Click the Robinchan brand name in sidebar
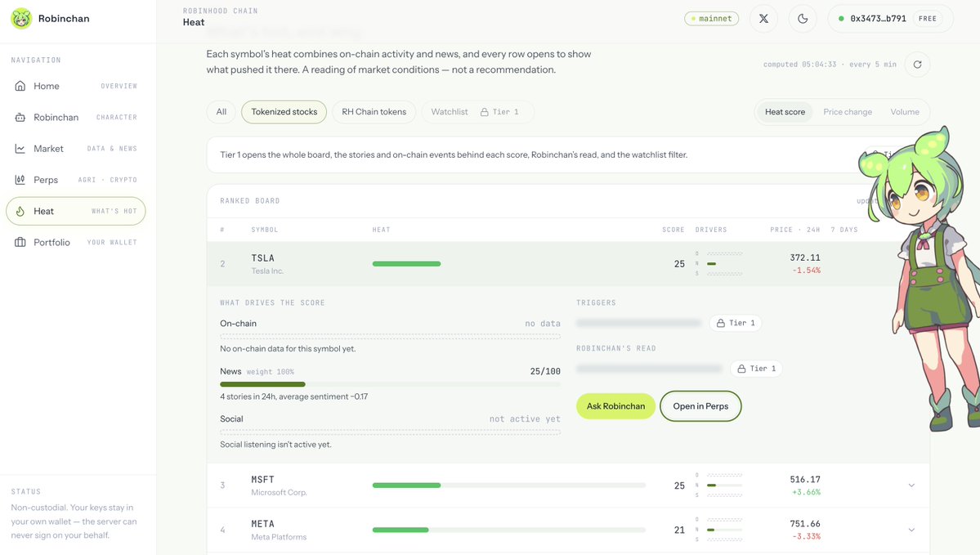The height and width of the screenshot is (555, 980). pyautogui.click(x=64, y=19)
